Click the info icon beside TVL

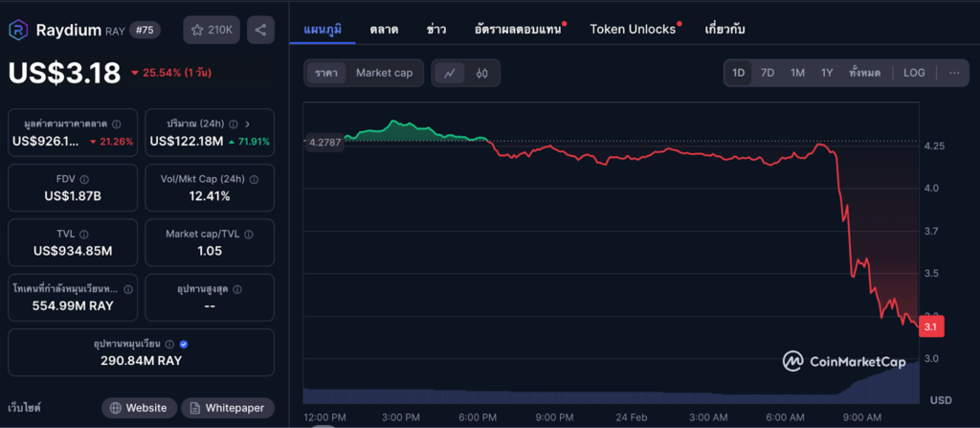84,234
